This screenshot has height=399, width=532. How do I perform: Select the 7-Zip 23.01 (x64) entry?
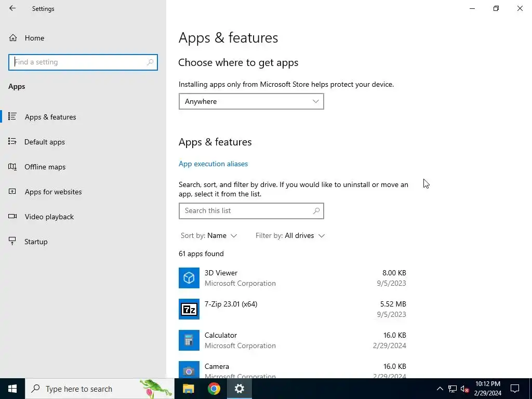[x=231, y=304]
